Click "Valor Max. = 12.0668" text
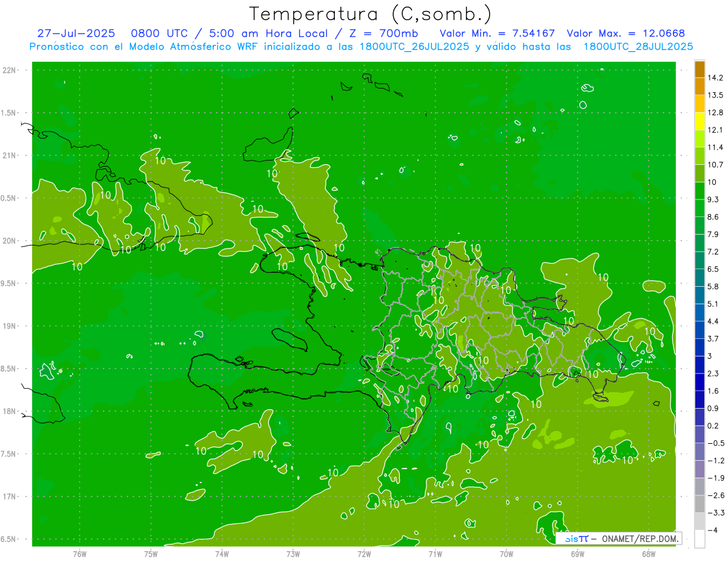Image resolution: width=728 pixels, height=562 pixels. [626, 33]
